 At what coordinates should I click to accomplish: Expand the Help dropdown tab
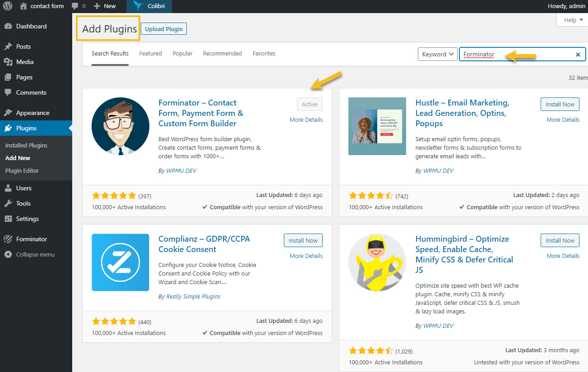point(573,20)
